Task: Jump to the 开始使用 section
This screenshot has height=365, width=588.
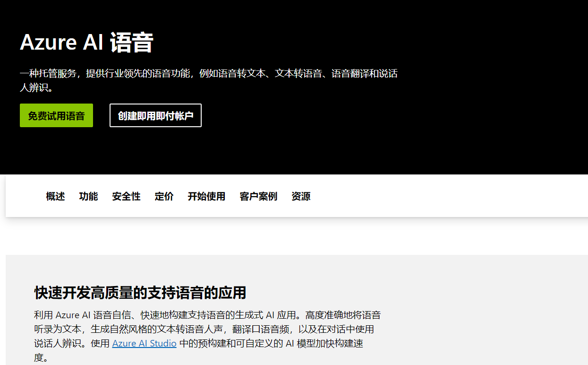Action: click(206, 196)
